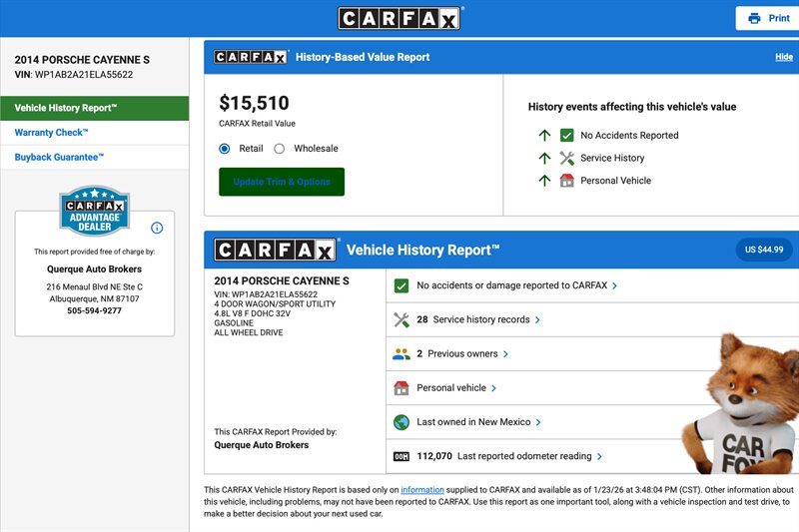The image size is (799, 532).
Task: Click the globe icon for Last owned location
Action: (x=401, y=422)
